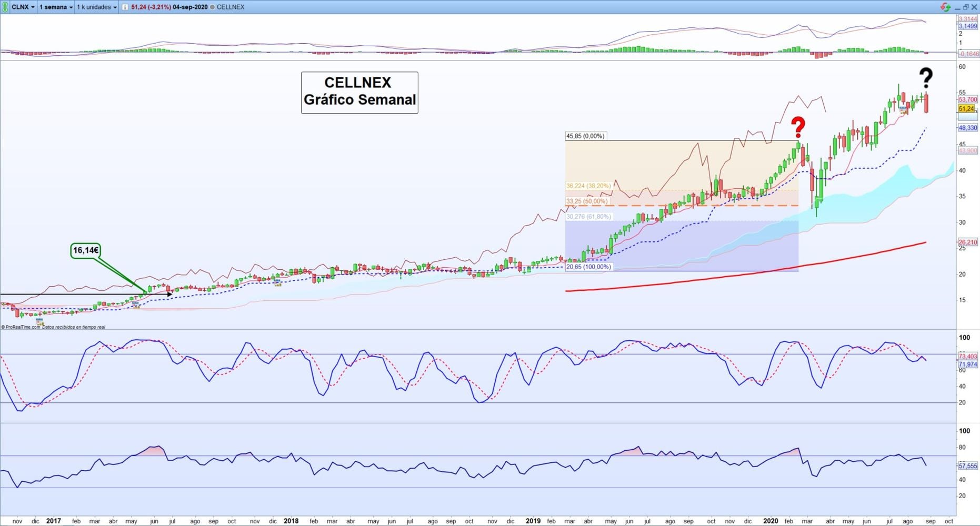
Task: Click the 48,330 price axis label
Action: (968, 128)
